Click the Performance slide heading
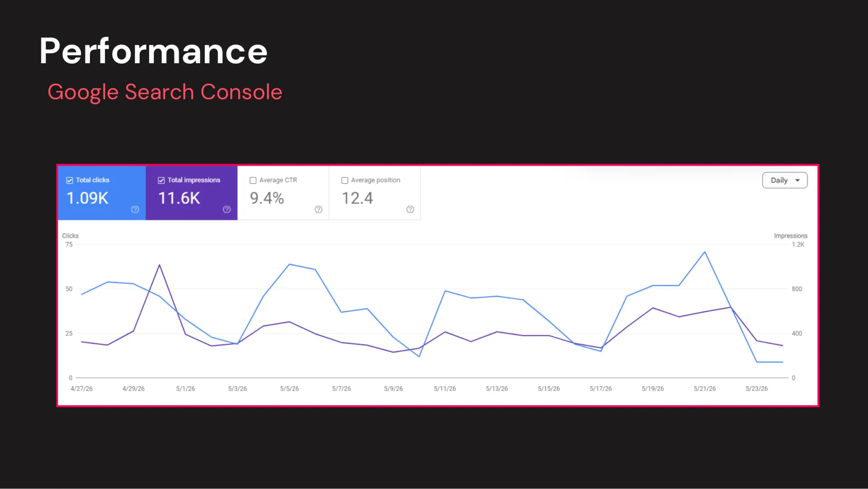This screenshot has height=489, width=868. click(x=154, y=51)
